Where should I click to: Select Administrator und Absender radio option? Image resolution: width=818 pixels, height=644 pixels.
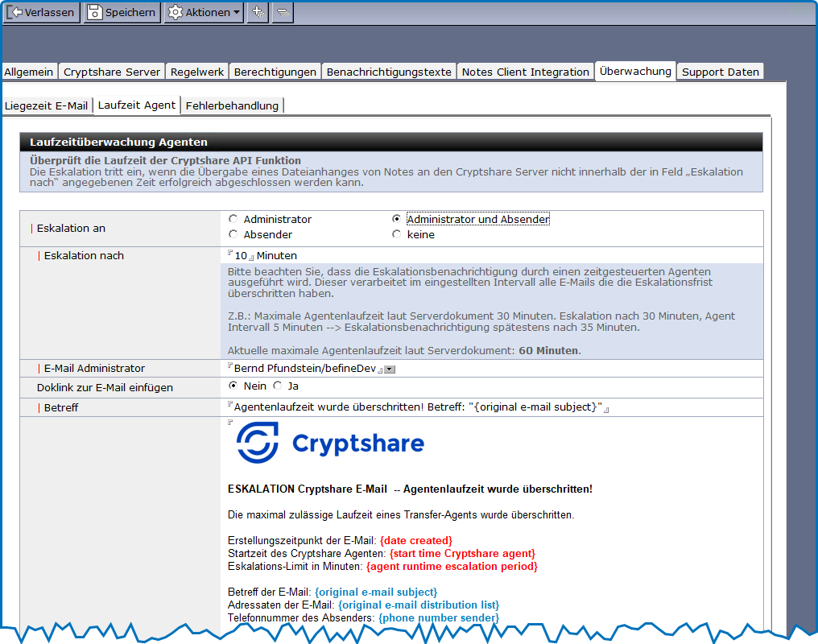[396, 219]
